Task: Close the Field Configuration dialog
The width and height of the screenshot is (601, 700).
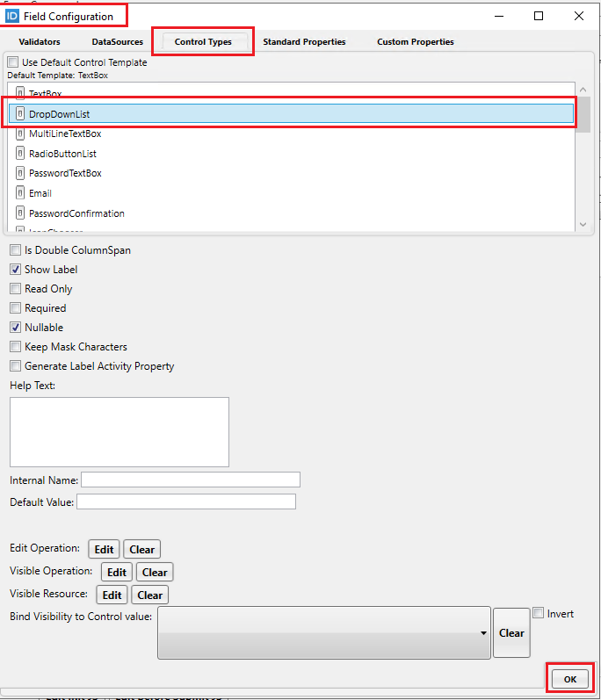Action: coord(579,16)
